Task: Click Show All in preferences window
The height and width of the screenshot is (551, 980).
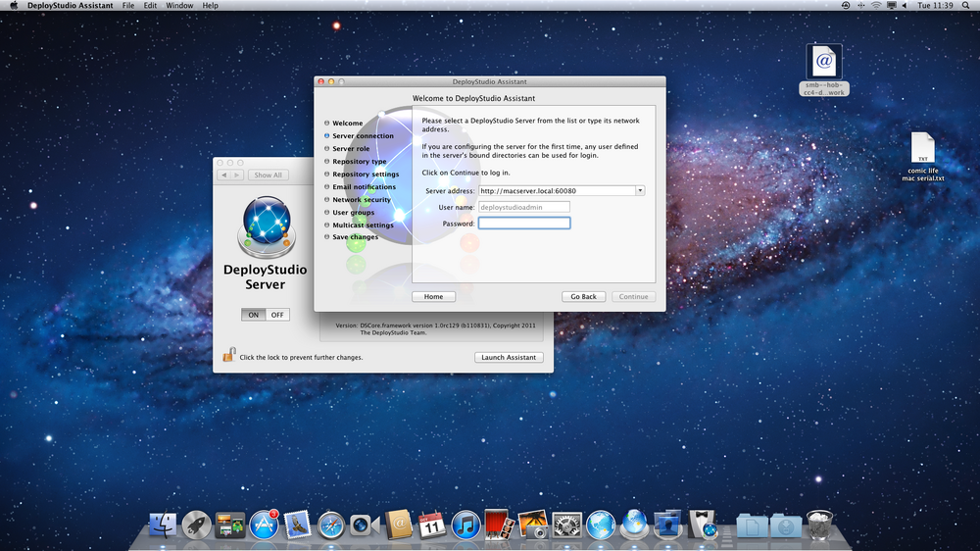Action: (x=268, y=175)
